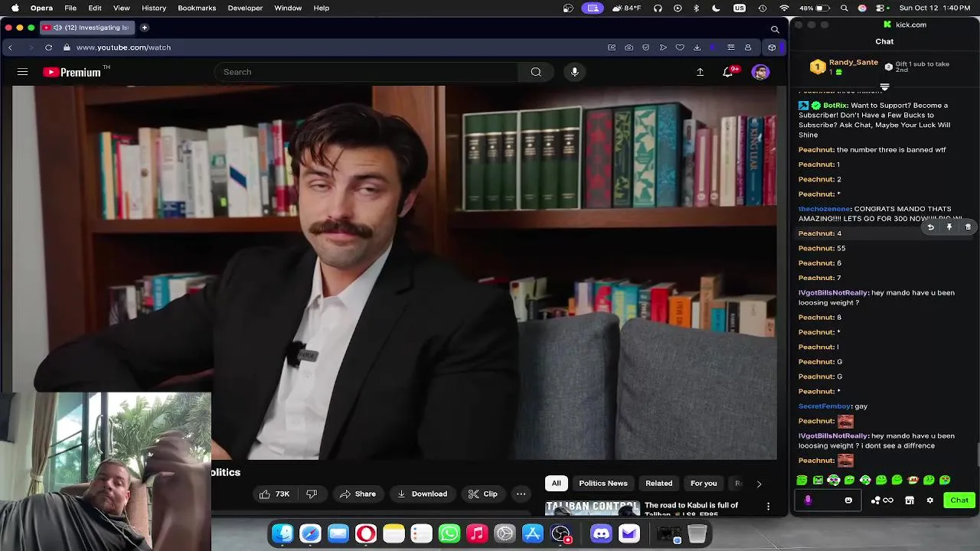Go back in Opera browser
Image resolution: width=980 pixels, height=551 pixels.
coord(10,47)
